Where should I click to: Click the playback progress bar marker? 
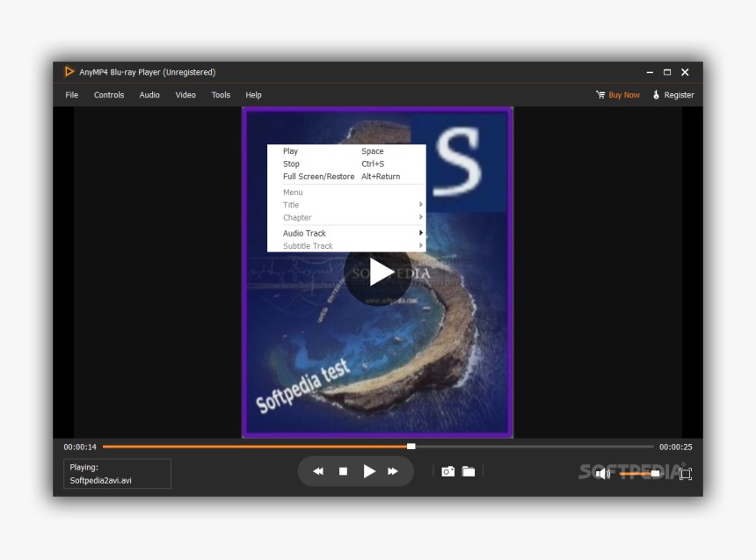tap(411, 447)
